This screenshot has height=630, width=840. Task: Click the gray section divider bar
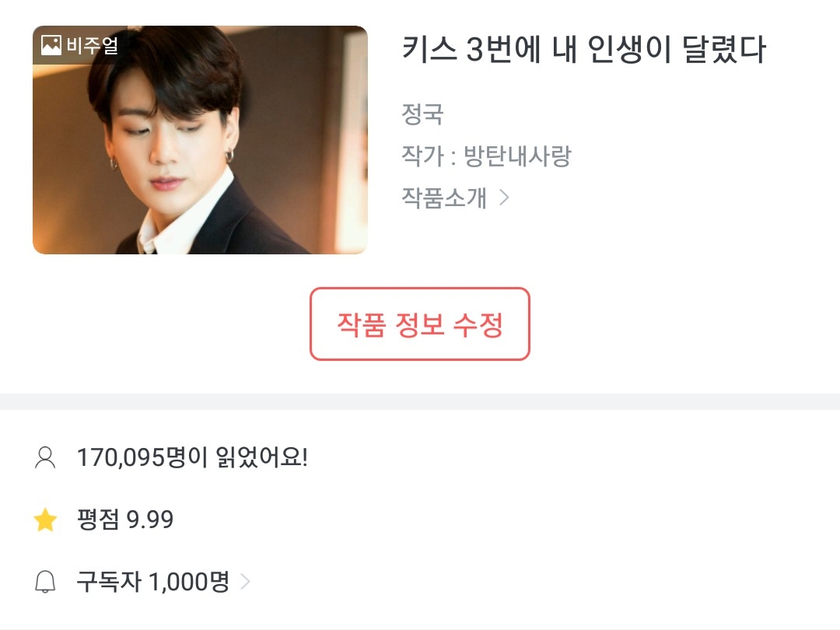coord(420,401)
